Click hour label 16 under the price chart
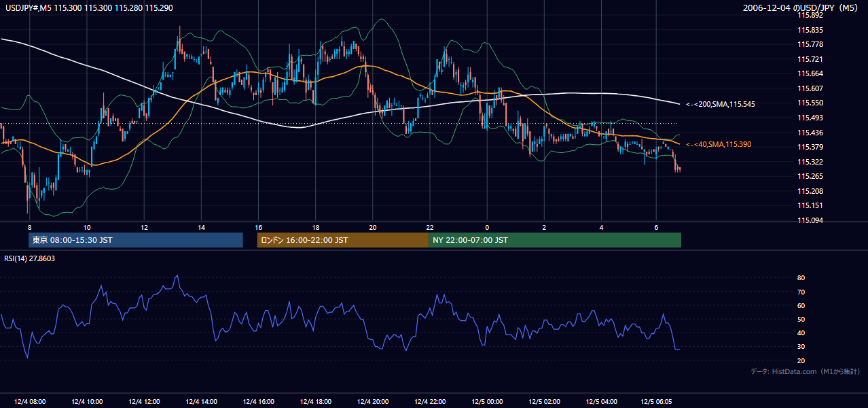This screenshot has width=868, height=408. pyautogui.click(x=259, y=227)
